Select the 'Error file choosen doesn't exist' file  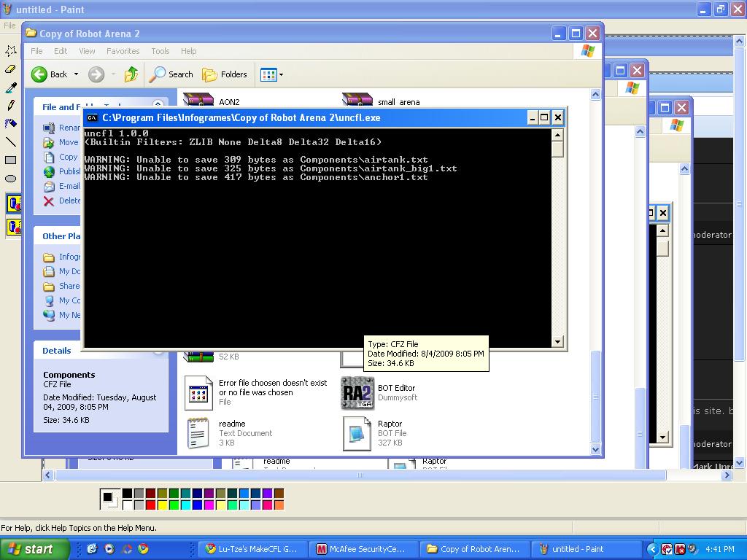tap(256, 392)
